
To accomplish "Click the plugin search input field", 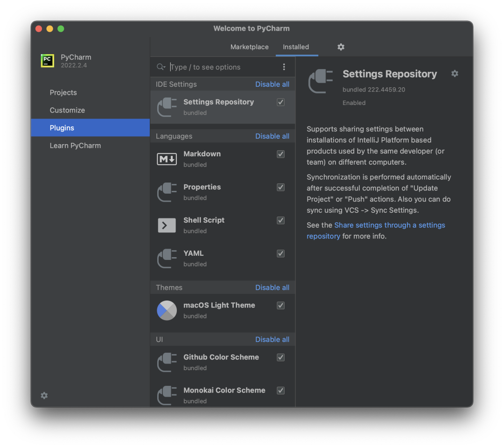I will click(x=224, y=67).
